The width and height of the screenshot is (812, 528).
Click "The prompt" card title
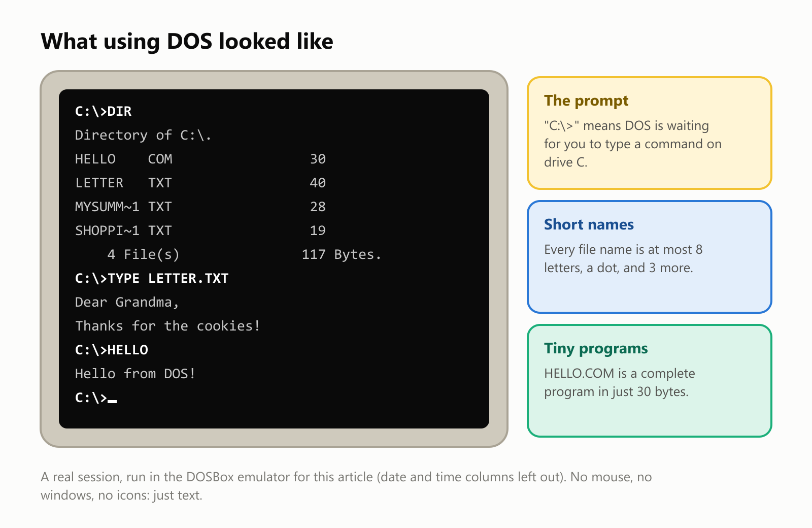pos(586,101)
